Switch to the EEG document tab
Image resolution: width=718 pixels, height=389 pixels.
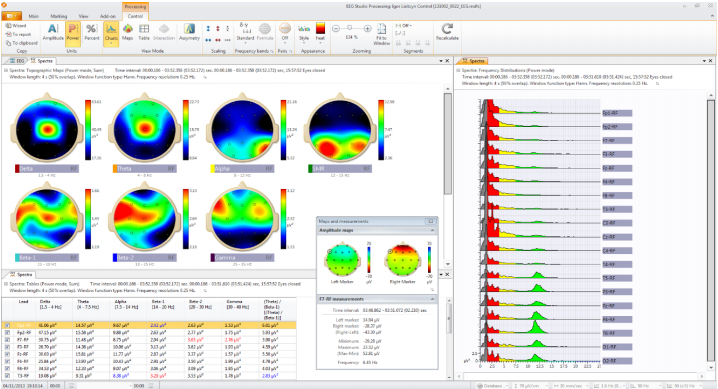(17, 61)
